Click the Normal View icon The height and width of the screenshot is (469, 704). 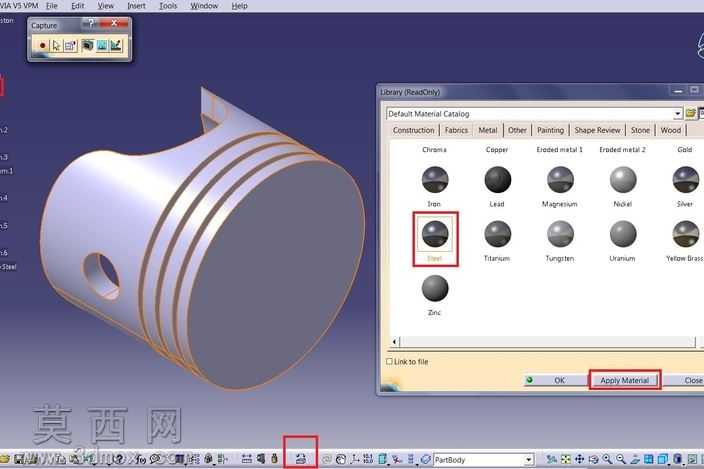point(635,459)
